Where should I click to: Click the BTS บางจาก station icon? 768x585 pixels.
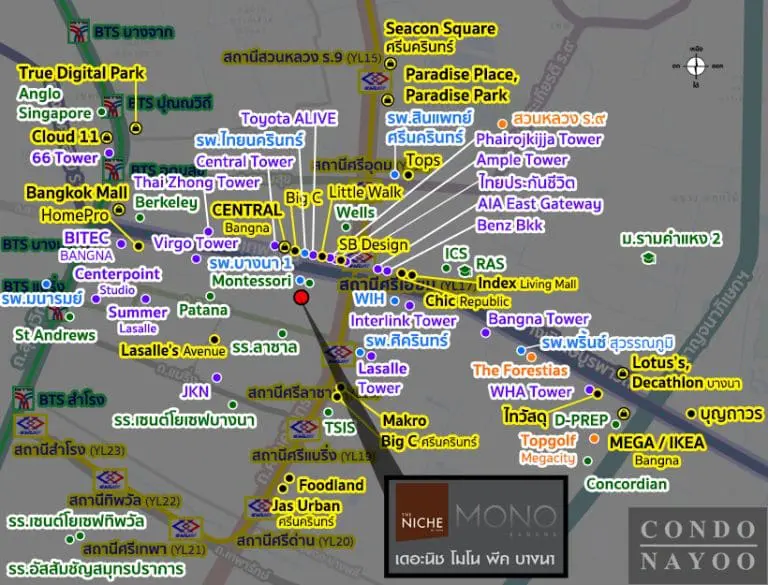click(x=78, y=32)
